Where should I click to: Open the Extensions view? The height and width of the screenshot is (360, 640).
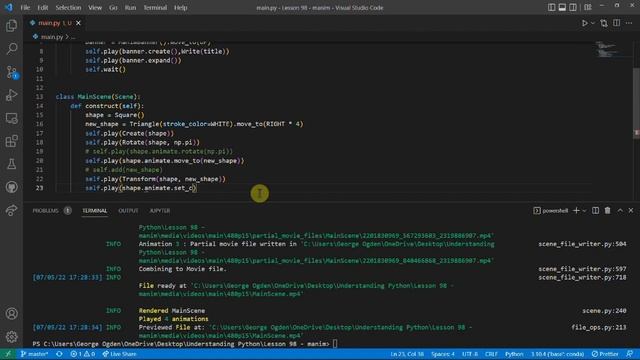click(x=11, y=141)
